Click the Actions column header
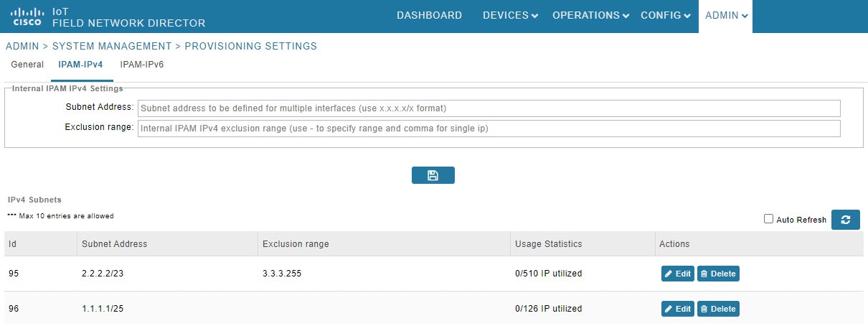The height and width of the screenshot is (326, 868). coord(759,244)
